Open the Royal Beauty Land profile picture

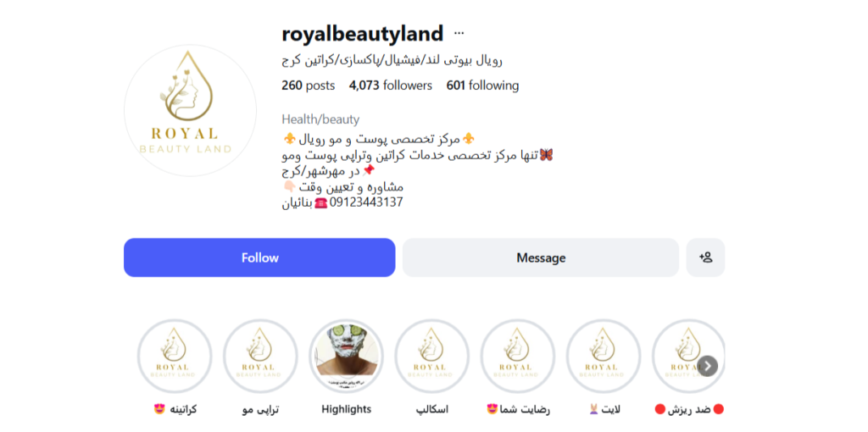191,111
